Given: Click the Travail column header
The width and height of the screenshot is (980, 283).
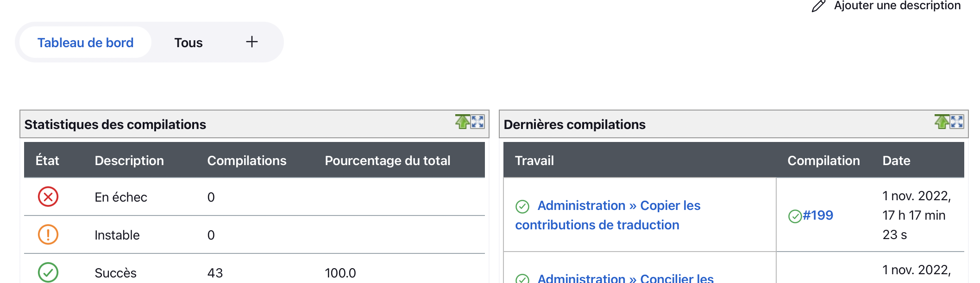Looking at the screenshot, I should pos(534,160).
